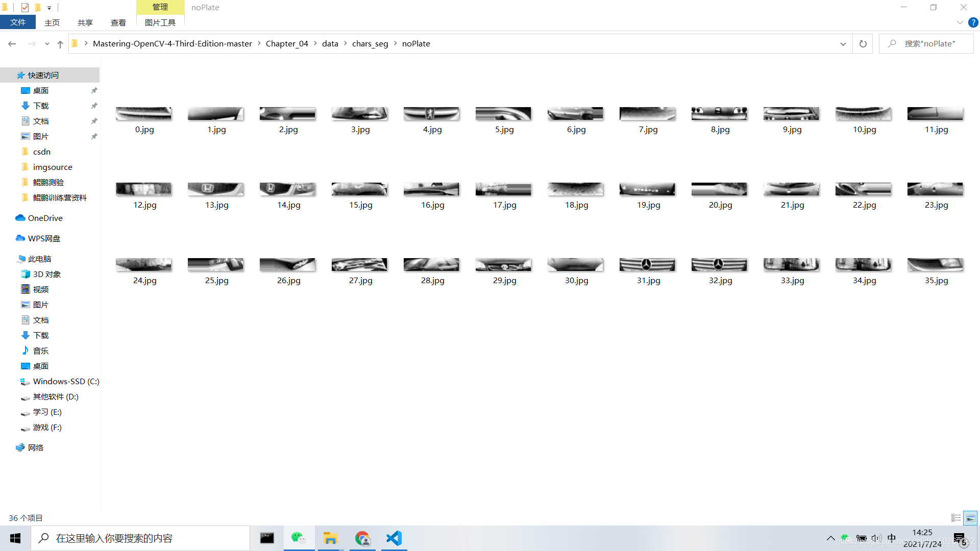This screenshot has width=980, height=551.
Task: Switch to large thumbnails view icon
Action: (x=970, y=518)
